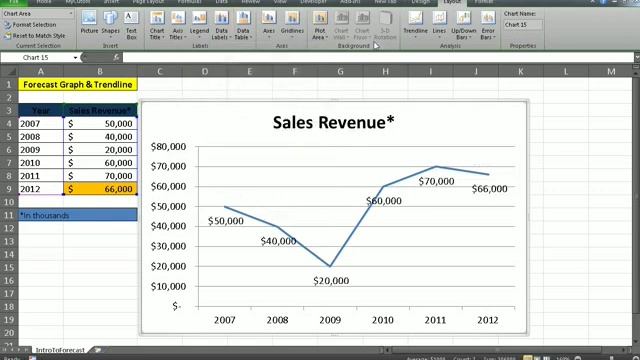640x360 pixels.
Task: Select the 40,000 cell for 2008
Action: point(100,137)
